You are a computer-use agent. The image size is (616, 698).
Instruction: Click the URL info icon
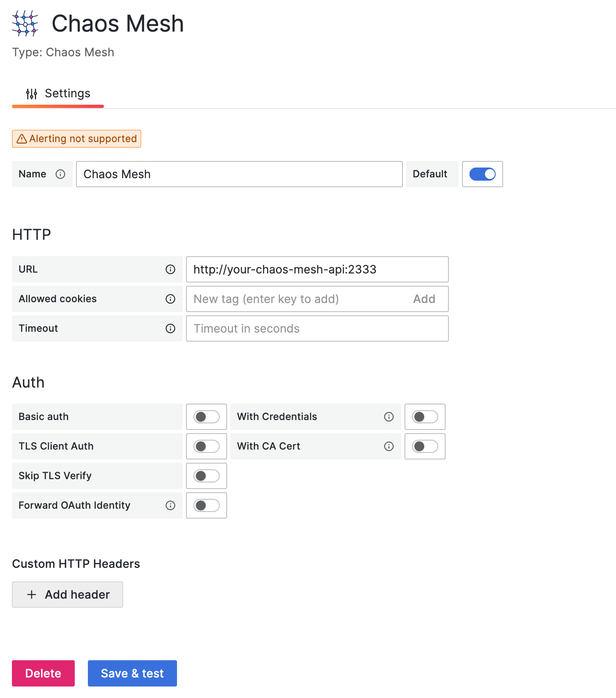click(170, 269)
